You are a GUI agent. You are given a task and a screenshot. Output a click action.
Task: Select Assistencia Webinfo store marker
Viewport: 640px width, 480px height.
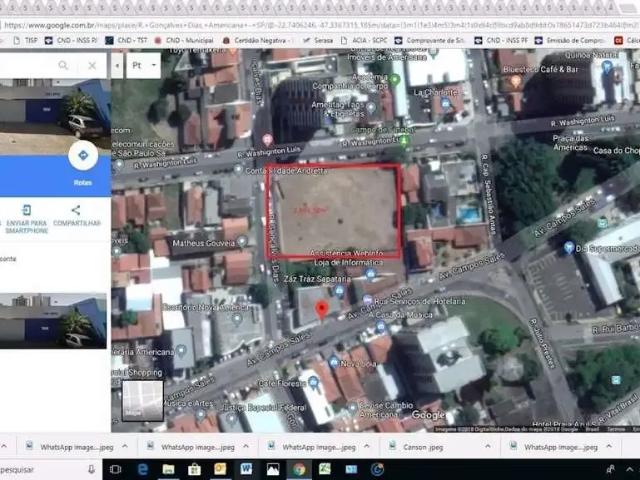[x=370, y=273]
